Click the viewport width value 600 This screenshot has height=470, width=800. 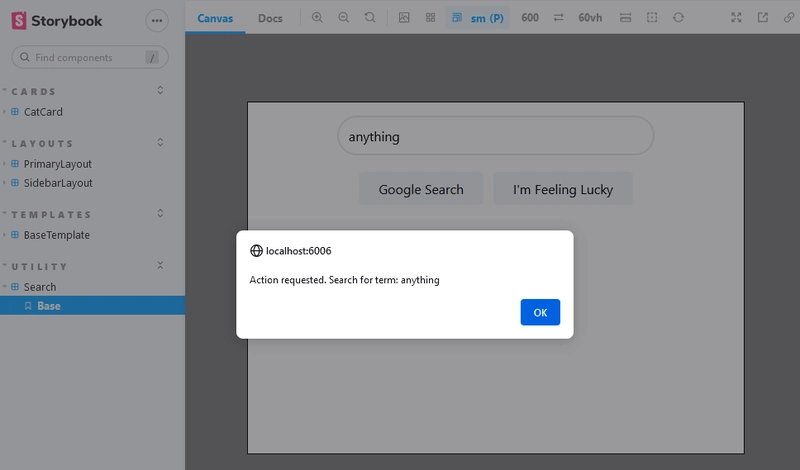click(x=530, y=18)
